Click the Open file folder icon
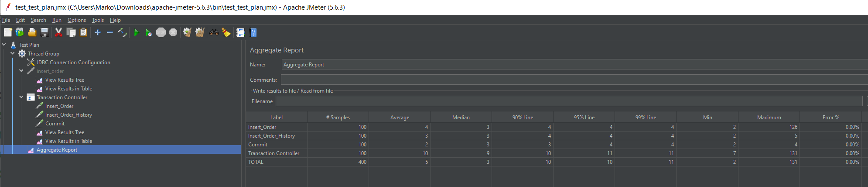 coord(32,32)
